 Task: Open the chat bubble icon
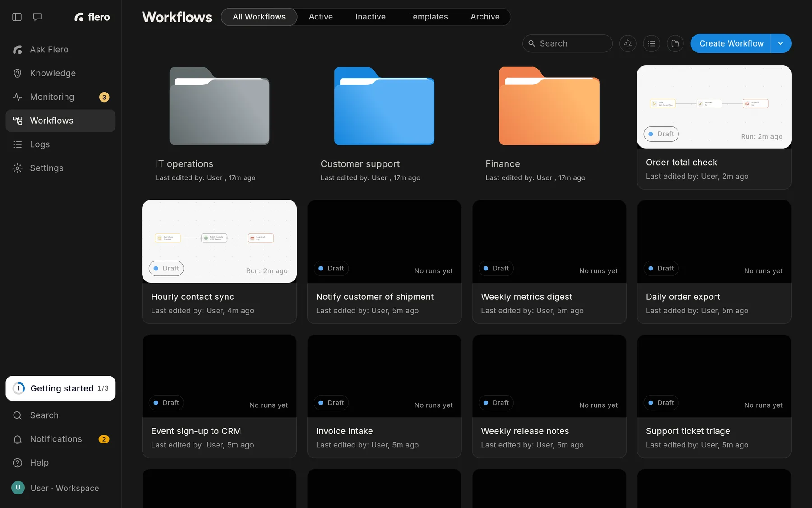click(37, 17)
